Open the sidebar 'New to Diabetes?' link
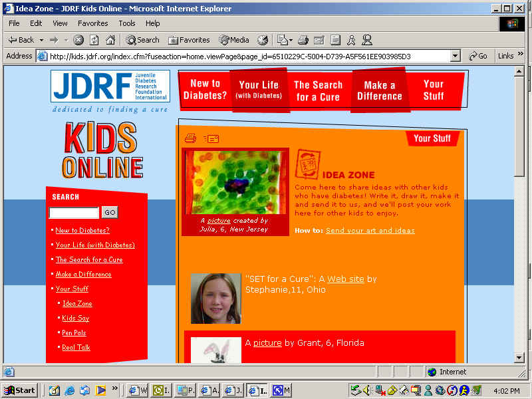The image size is (532, 399). (x=82, y=230)
